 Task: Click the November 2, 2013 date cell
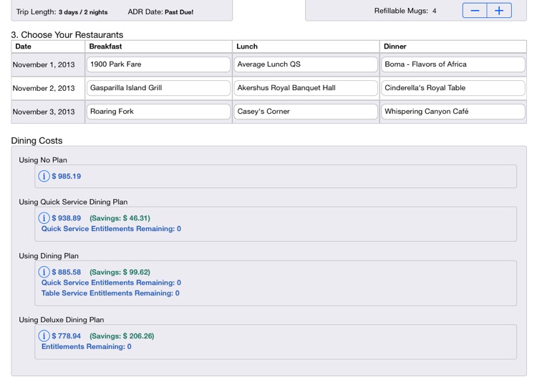[x=48, y=88]
